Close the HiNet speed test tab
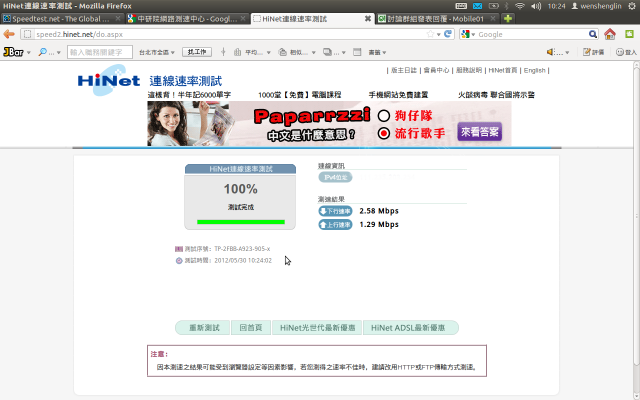Viewport: 640px width, 400px height. pos(367,19)
